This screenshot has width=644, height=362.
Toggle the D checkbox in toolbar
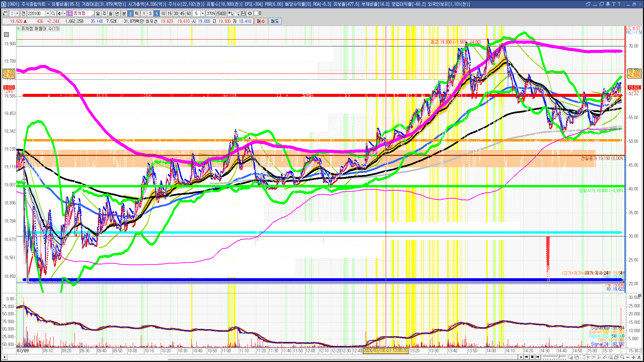[256, 13]
